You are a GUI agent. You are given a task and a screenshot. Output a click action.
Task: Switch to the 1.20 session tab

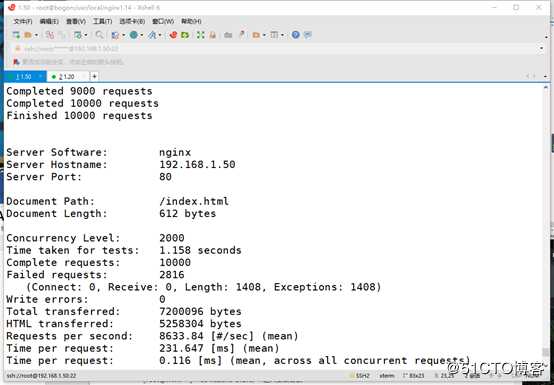[x=66, y=77]
